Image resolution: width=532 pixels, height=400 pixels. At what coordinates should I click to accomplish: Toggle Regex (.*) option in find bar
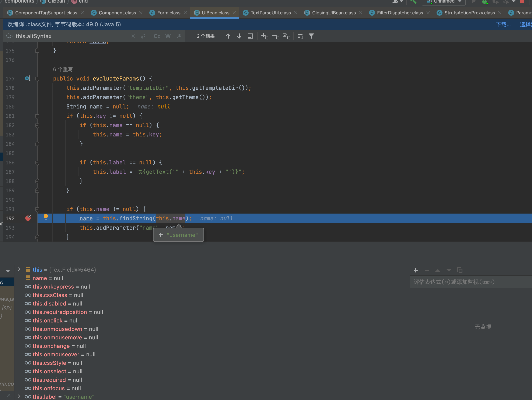[179, 36]
